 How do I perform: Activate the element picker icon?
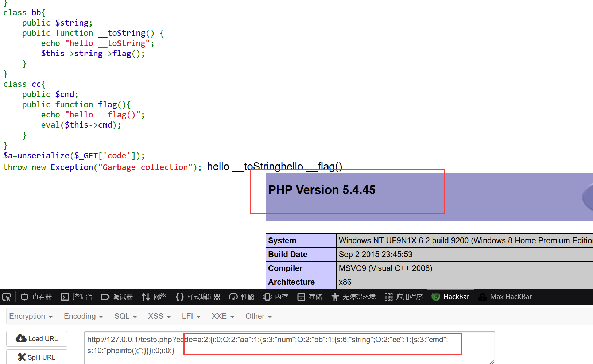click(7, 297)
